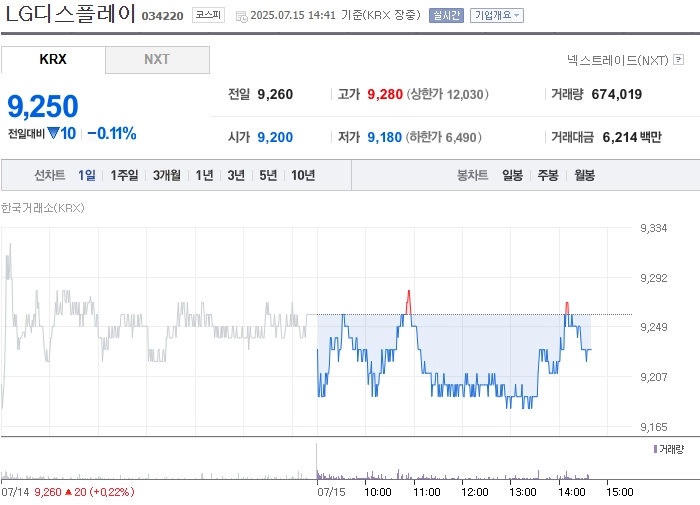Click the 거래량 legend marker under the chart
Viewport: 700px width, 505px height.
coord(655,449)
